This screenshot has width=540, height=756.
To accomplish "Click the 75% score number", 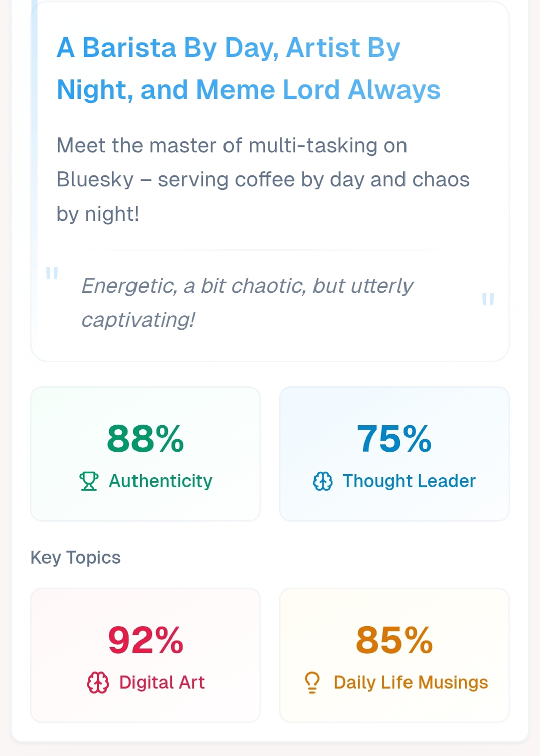I will tap(394, 439).
